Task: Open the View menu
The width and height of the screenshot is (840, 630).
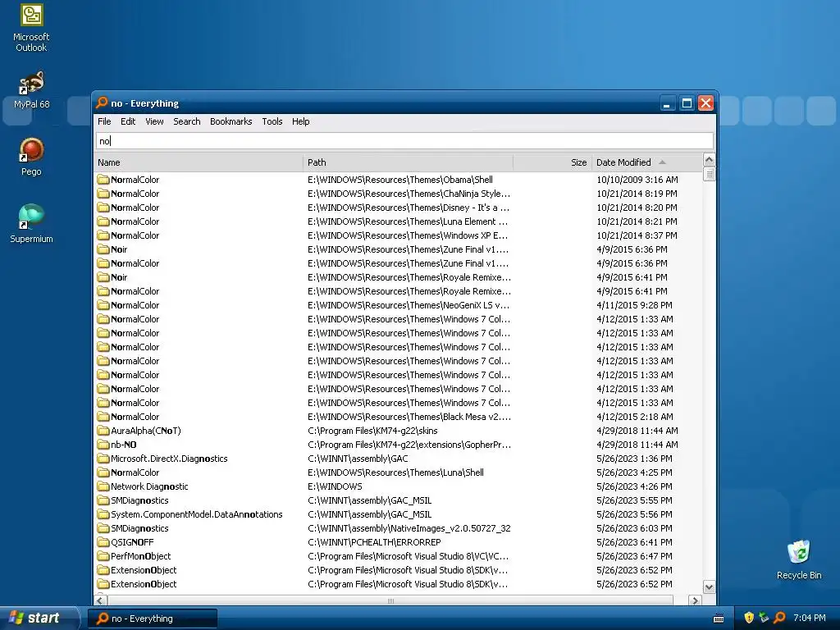Action: click(x=154, y=121)
